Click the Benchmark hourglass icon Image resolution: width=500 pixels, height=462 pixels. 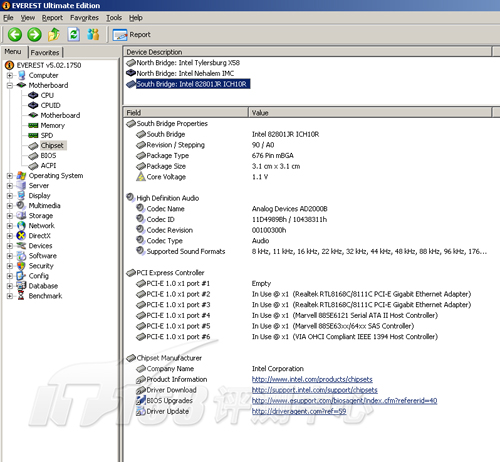tap(21, 296)
